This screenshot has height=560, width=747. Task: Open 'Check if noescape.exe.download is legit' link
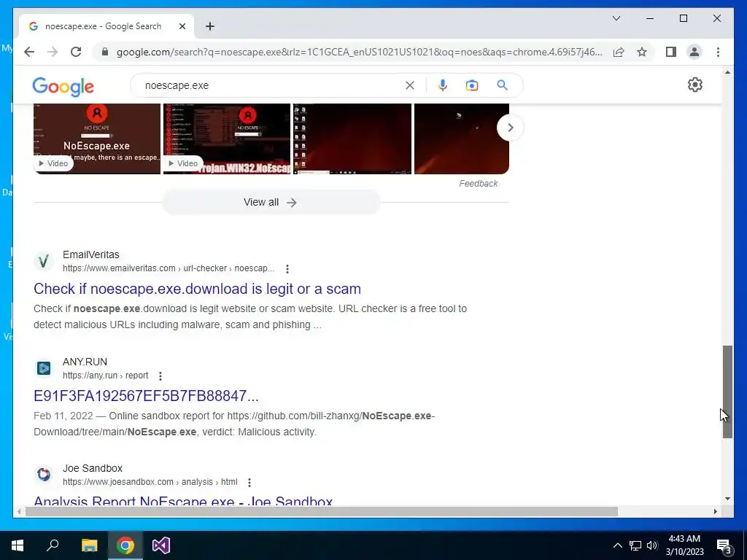(197, 289)
